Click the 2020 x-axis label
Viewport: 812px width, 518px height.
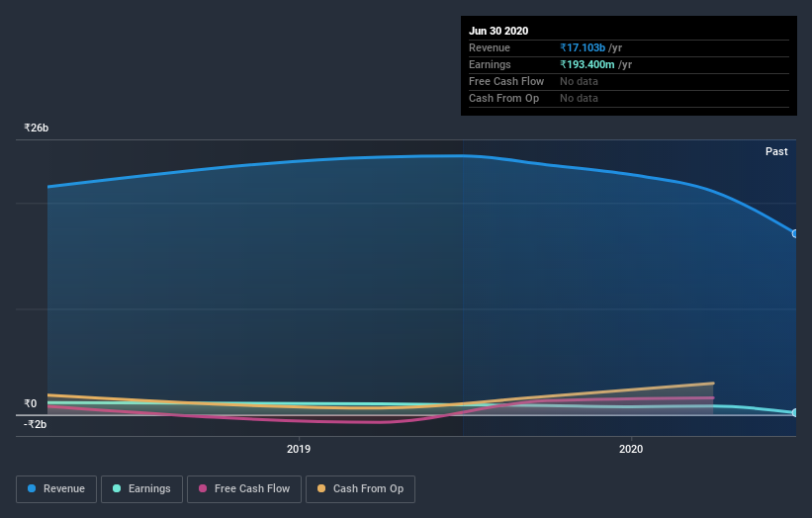[x=631, y=449]
